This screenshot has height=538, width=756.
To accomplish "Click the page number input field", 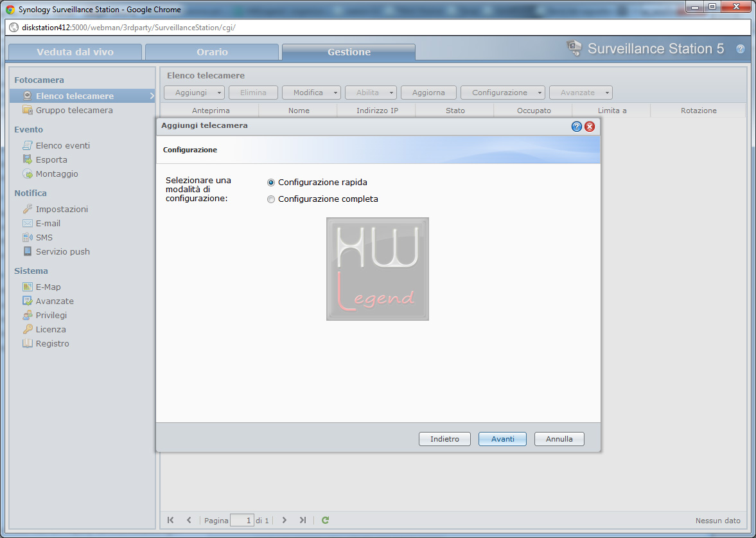I will click(x=242, y=520).
